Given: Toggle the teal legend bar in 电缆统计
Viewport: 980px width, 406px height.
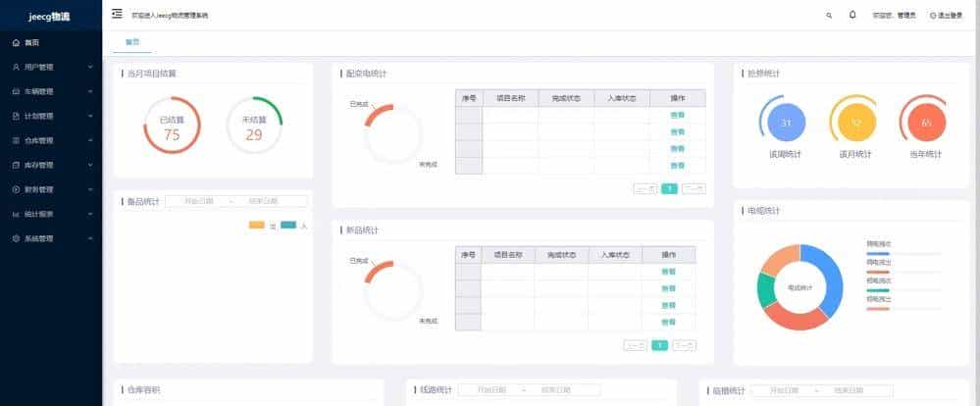Looking at the screenshot, I should tap(878, 290).
